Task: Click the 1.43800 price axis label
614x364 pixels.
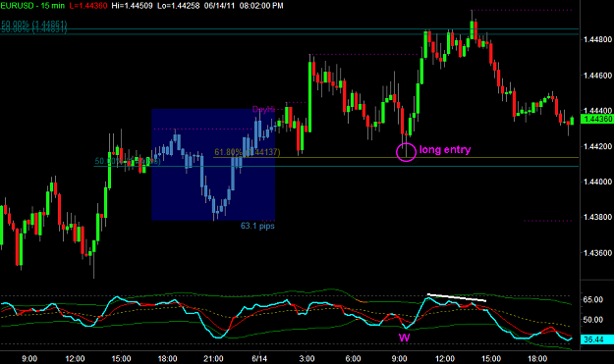Action: (x=597, y=217)
